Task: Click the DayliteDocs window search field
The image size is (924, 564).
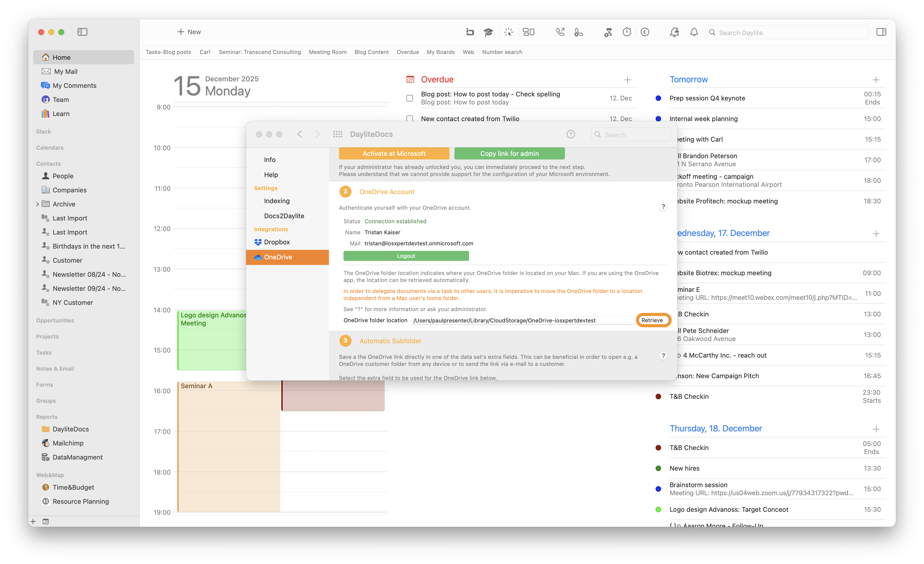Action: coord(631,135)
